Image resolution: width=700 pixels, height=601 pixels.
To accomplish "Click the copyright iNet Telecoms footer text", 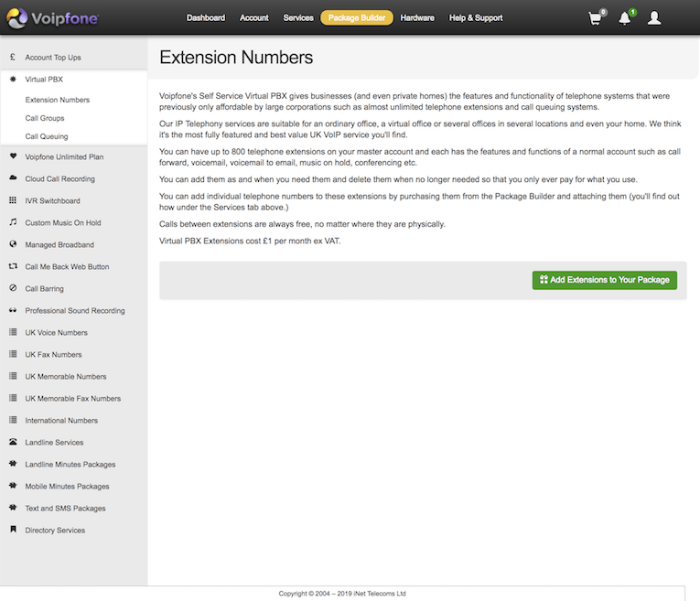I will click(342, 594).
